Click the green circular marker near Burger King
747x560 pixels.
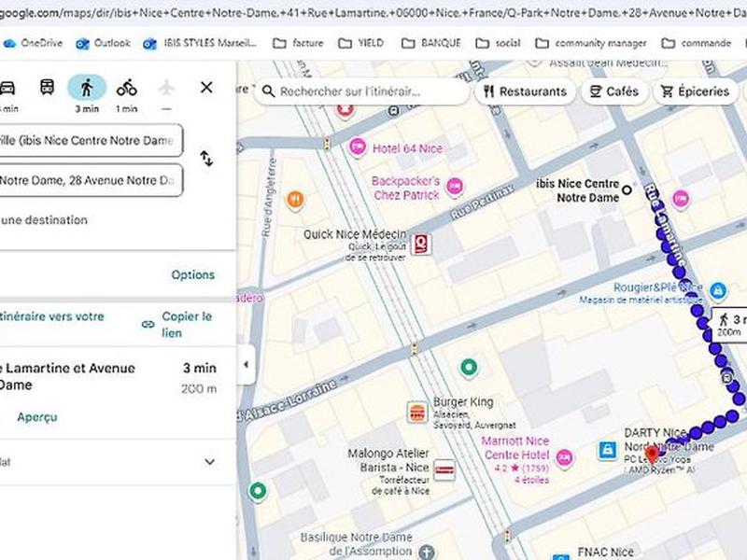point(469,368)
